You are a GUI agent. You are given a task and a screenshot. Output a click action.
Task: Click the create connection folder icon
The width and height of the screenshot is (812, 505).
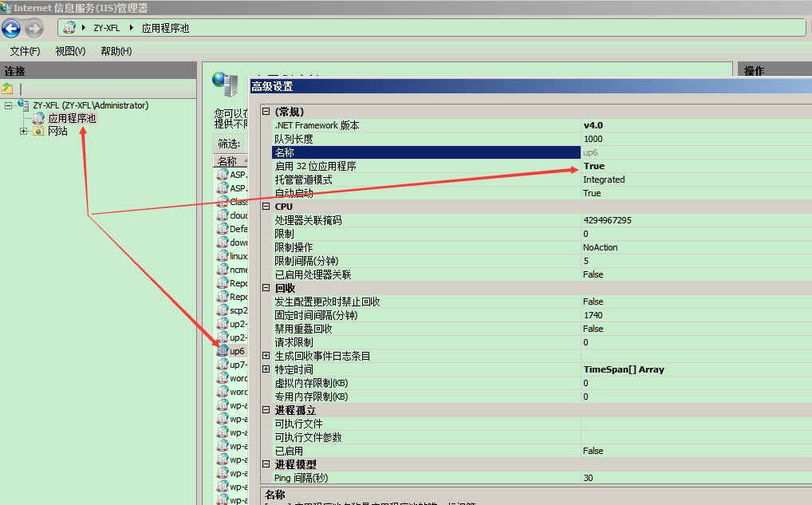tap(9, 88)
